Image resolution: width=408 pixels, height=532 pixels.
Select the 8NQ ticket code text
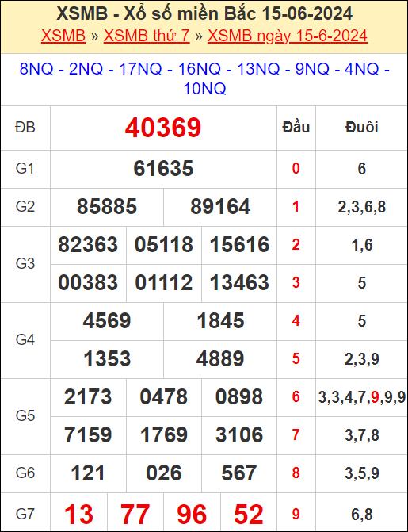[x=36, y=69]
